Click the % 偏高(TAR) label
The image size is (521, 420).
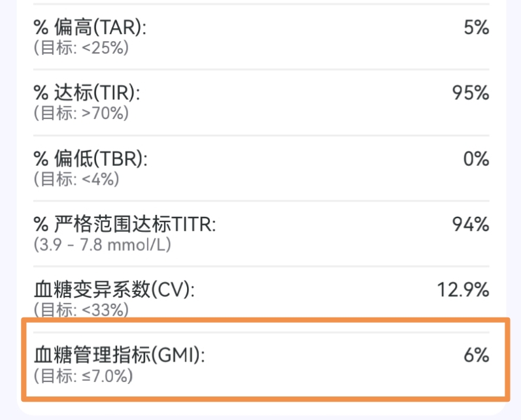tap(90, 27)
